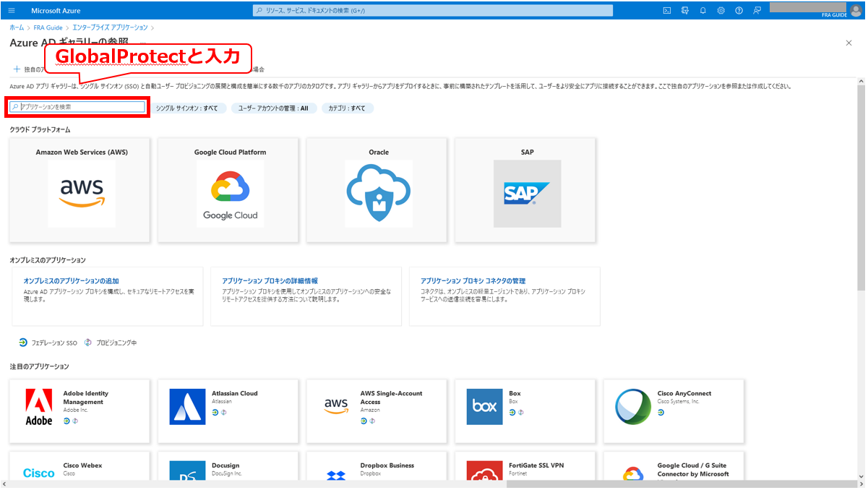The height and width of the screenshot is (490, 868).
Task: Expand the category filter pill
Action: [347, 108]
